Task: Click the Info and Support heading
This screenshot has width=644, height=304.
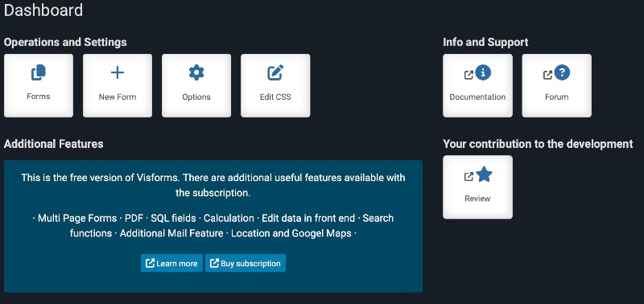Action: click(x=485, y=43)
